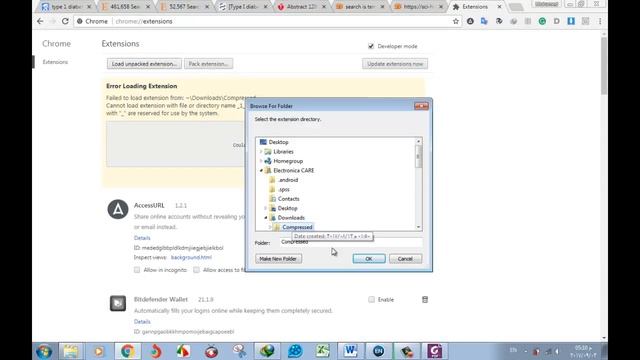Switch to the Abstract tab
This screenshot has height=360, width=640.
(302, 7)
